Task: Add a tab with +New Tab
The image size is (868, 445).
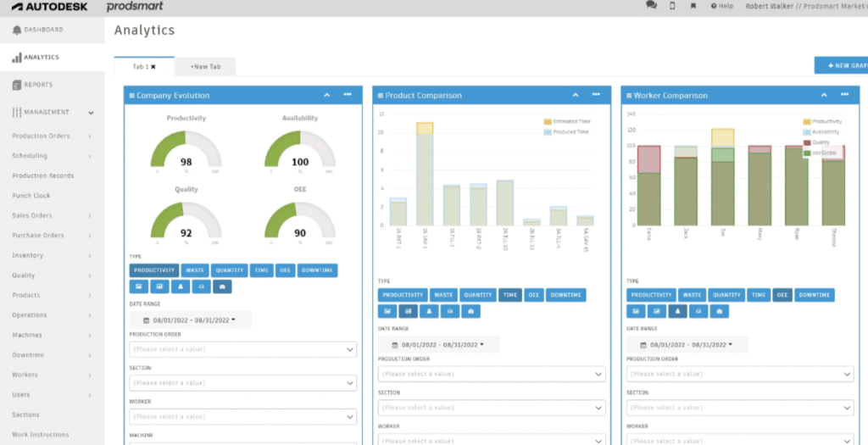Action: (x=205, y=66)
